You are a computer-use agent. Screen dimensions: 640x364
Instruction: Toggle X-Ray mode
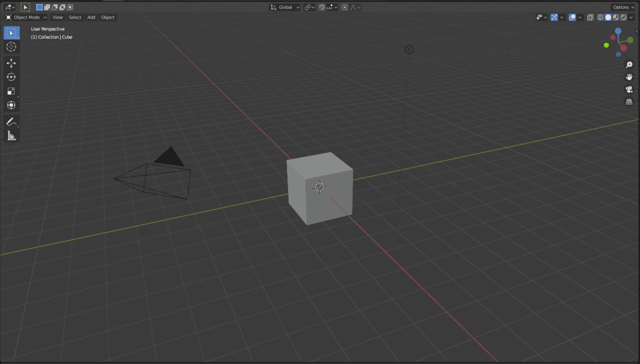click(590, 17)
